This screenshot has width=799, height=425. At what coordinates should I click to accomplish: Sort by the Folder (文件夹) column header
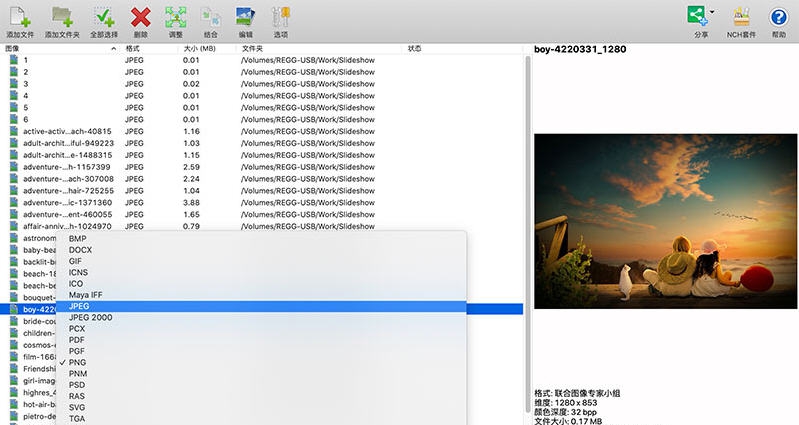coord(318,48)
